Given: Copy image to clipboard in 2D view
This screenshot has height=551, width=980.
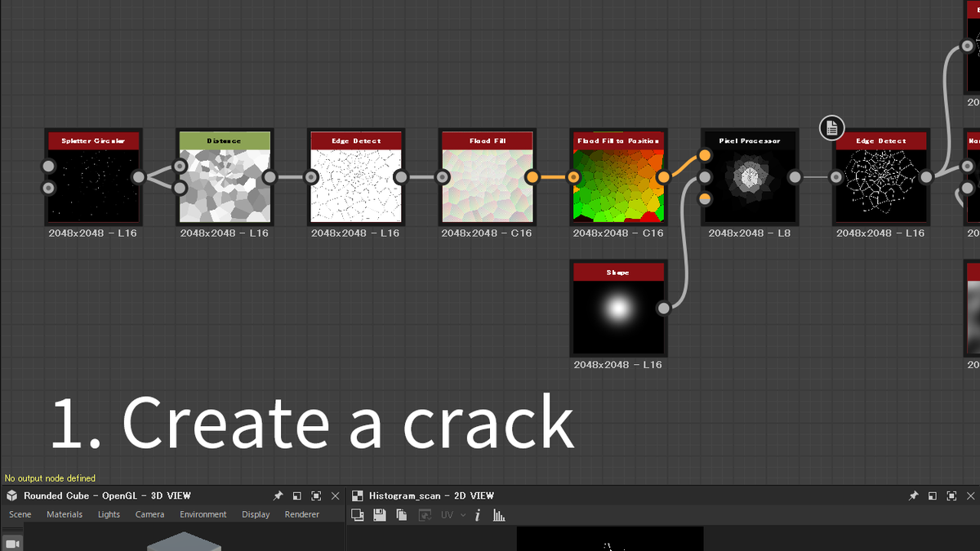Looking at the screenshot, I should (401, 515).
